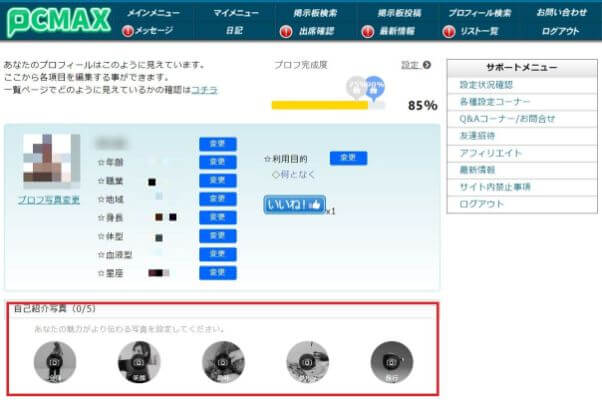The image size is (602, 402).
Task: Click the red alert icon beside 出席確認
Action: coord(286,31)
